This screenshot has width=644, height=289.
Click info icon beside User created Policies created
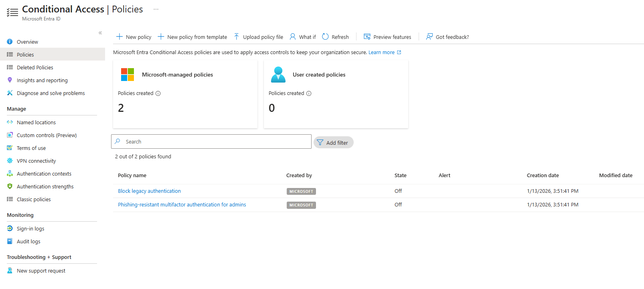pyautogui.click(x=309, y=93)
